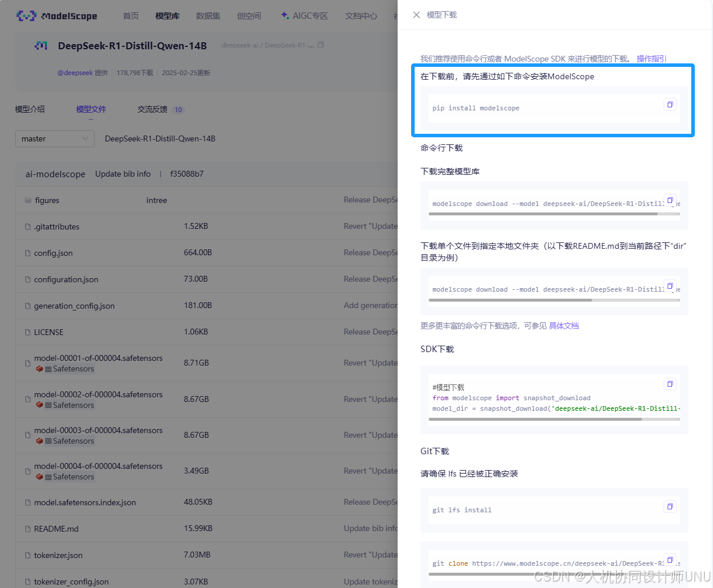Click Safetensors badge under model-00001 file
The height and width of the screenshot is (588, 713).
(65, 369)
